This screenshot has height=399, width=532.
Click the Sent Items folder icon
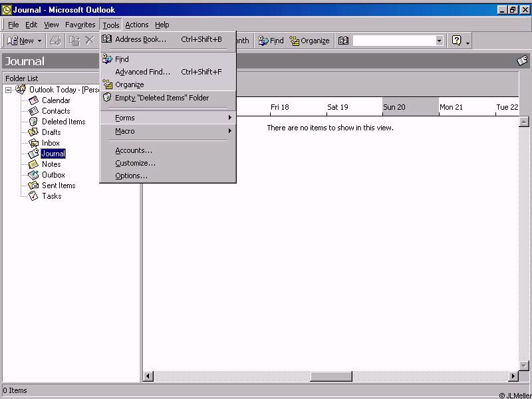click(x=34, y=186)
